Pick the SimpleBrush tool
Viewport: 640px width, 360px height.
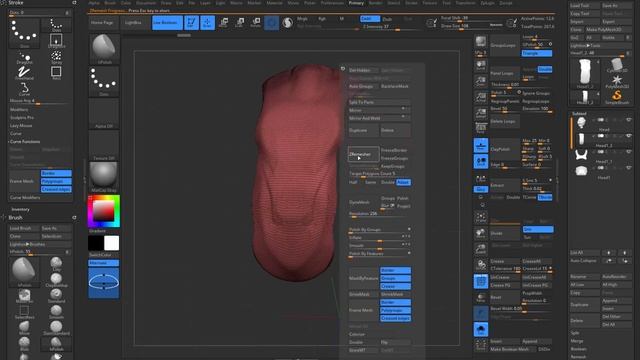617,97
